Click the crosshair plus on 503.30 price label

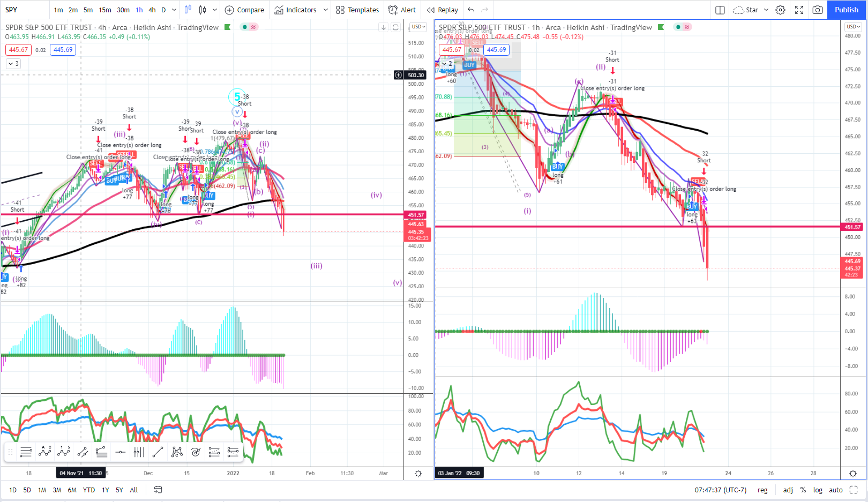(398, 75)
